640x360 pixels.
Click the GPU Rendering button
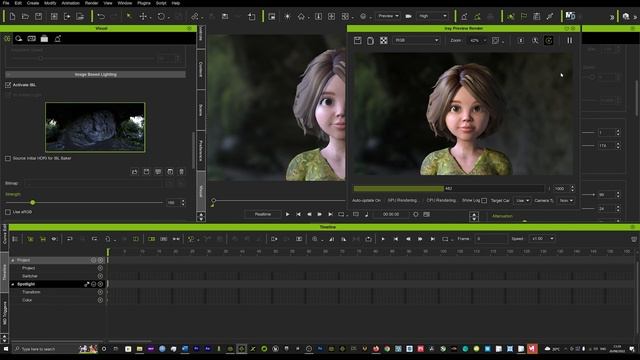pyautogui.click(x=402, y=200)
